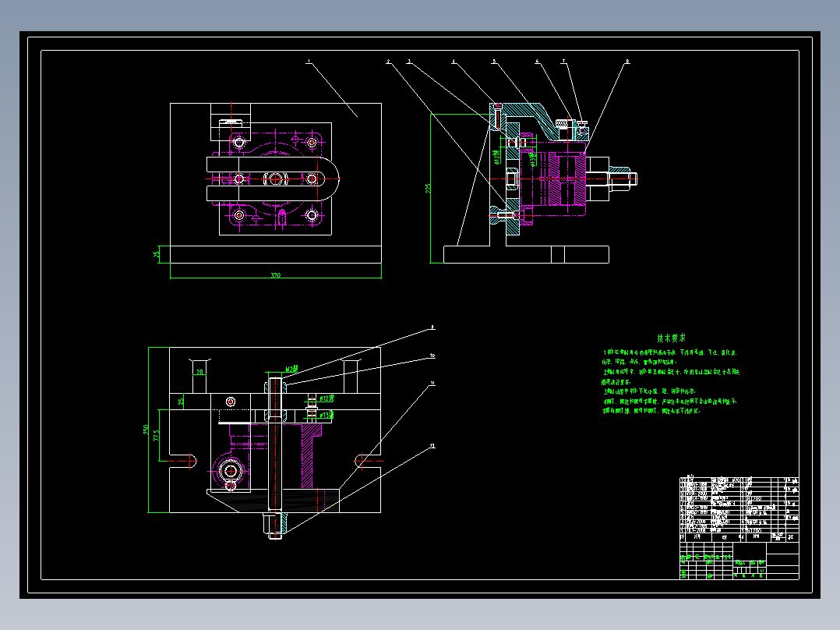Viewport: 840px width, 630px height.
Task: Click part balloon number '4' in side view
Action: point(454,61)
